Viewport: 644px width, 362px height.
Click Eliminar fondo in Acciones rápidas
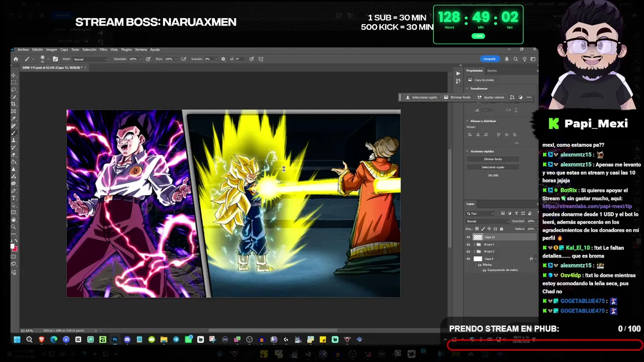tap(493, 159)
